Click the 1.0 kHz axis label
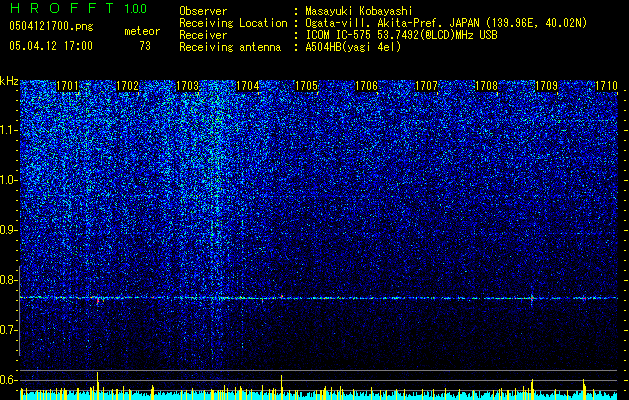 coord(8,180)
